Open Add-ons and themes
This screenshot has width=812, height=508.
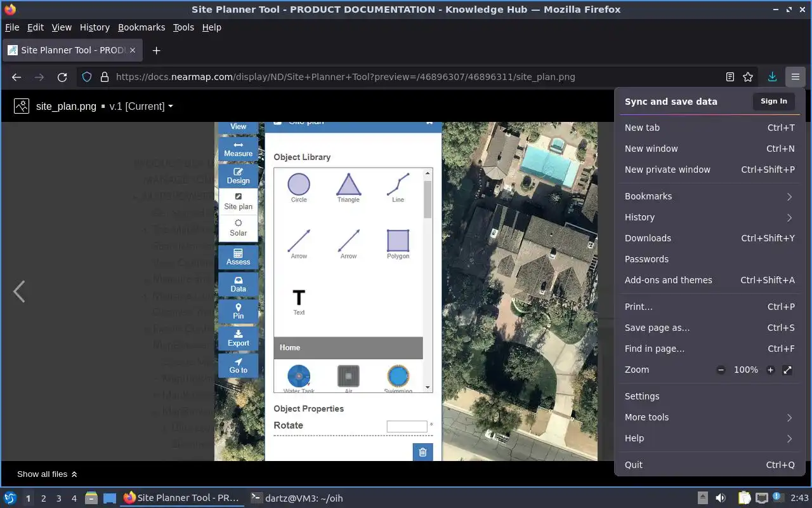coord(709,280)
